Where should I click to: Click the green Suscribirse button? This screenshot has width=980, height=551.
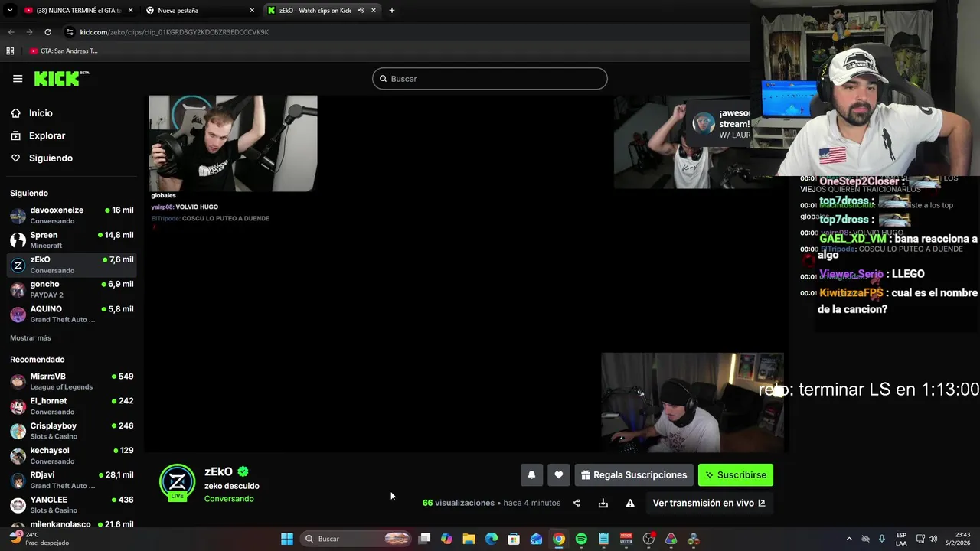[736, 475]
